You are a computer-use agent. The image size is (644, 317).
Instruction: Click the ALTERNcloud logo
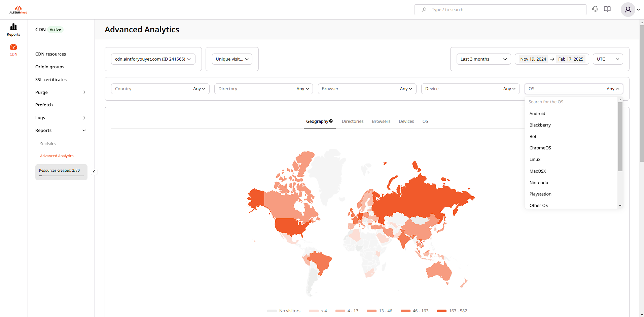pos(18,10)
